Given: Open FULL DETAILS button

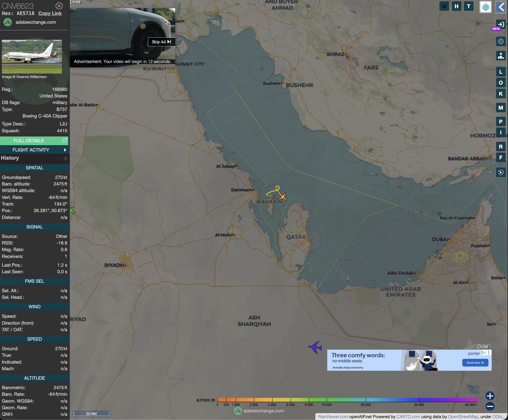Looking at the screenshot, I should point(34,141).
